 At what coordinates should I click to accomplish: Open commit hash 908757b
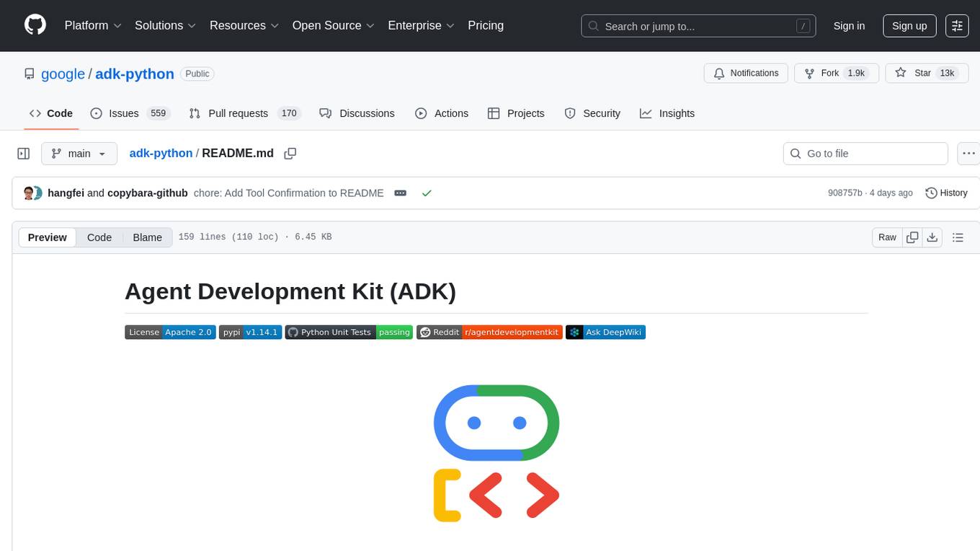click(x=845, y=193)
